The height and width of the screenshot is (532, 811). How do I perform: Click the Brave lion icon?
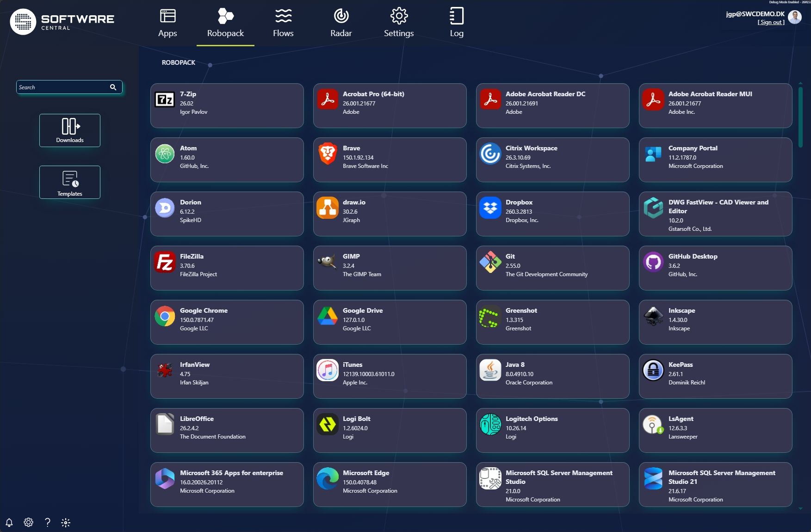[x=328, y=154]
